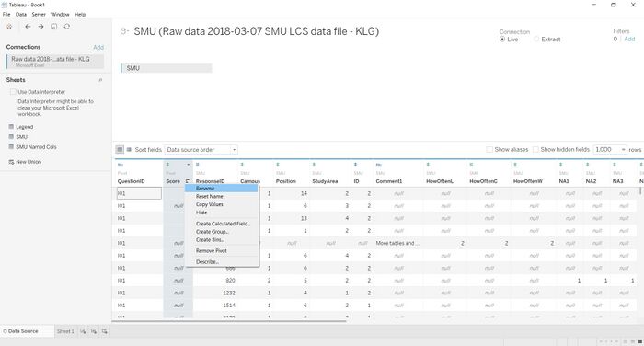644x346 pixels.
Task: Choose Rename in the context menu
Action: [x=222, y=189]
